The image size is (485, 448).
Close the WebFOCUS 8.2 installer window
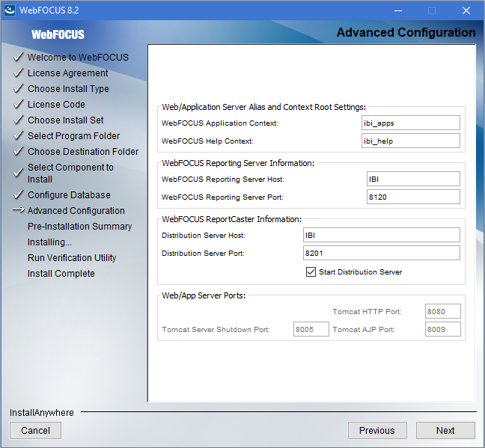pos(466,10)
